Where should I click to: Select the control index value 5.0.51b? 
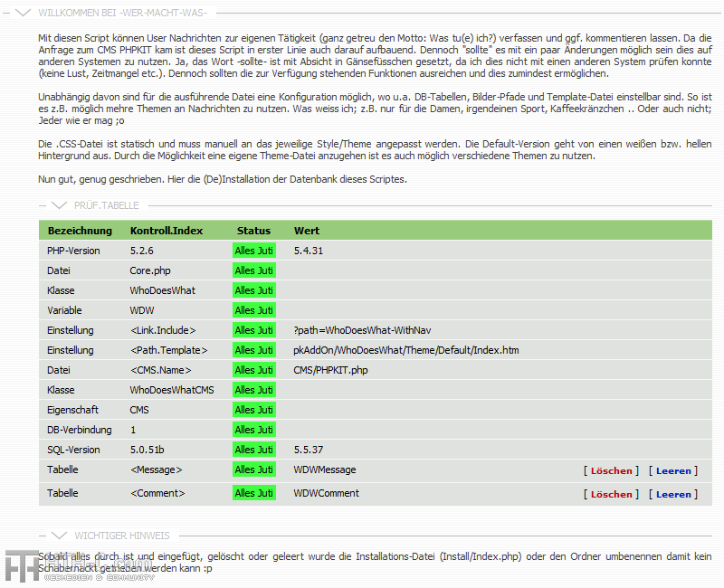pyautogui.click(x=147, y=449)
